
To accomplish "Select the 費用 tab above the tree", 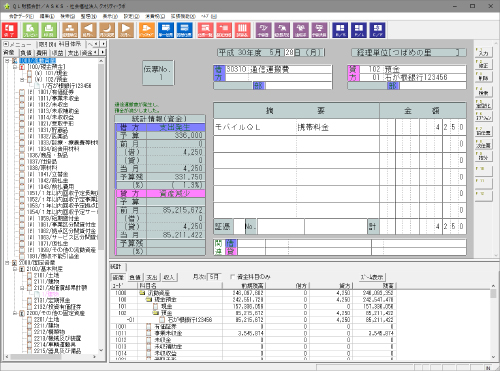I will (x=42, y=53).
